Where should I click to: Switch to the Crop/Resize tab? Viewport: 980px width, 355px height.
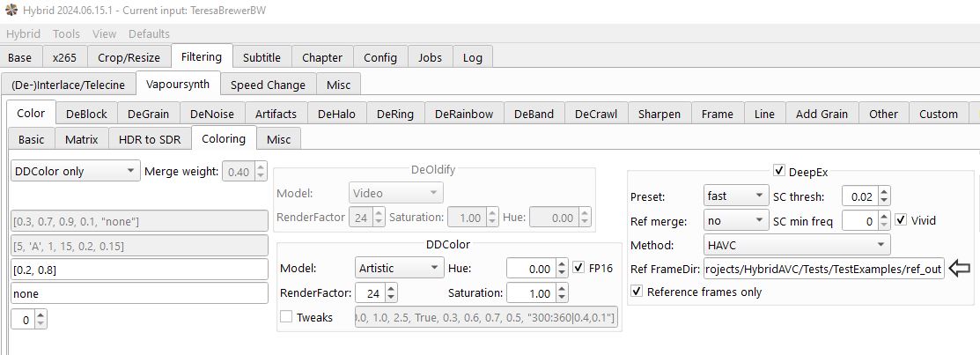pyautogui.click(x=129, y=57)
